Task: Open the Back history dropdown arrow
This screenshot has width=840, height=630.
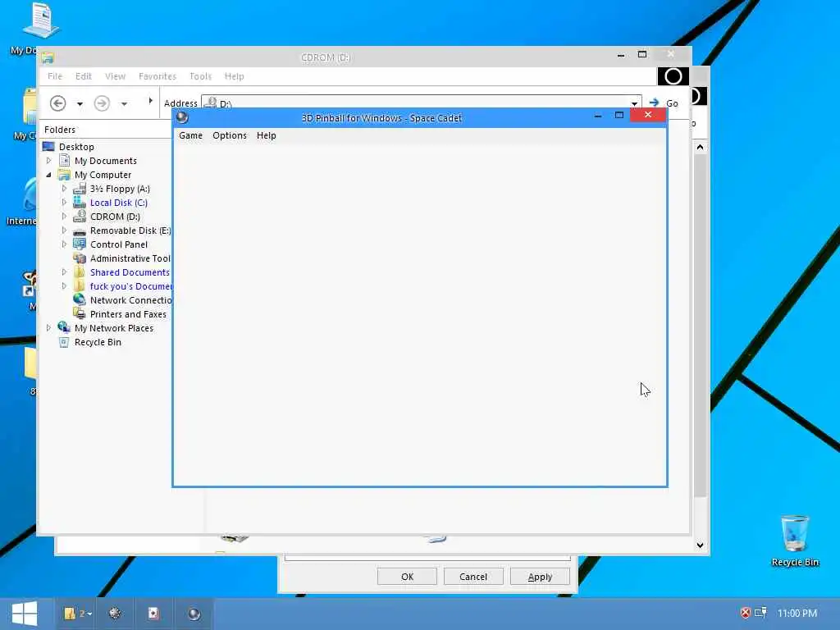Action: pos(80,104)
